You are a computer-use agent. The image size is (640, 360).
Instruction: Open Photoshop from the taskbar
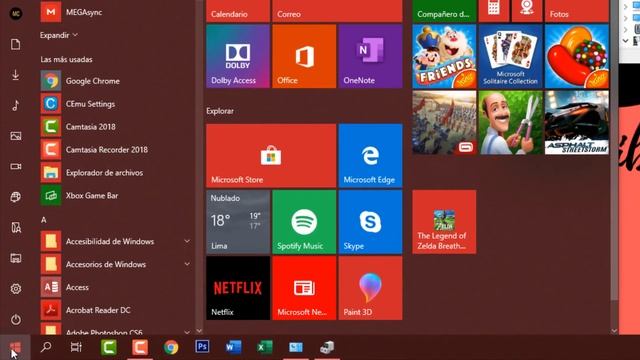tap(202, 347)
